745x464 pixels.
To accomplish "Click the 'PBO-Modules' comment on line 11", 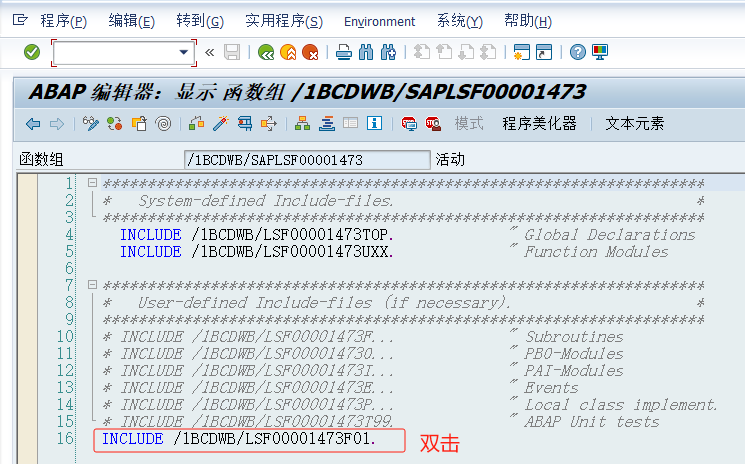I will coord(573,353).
